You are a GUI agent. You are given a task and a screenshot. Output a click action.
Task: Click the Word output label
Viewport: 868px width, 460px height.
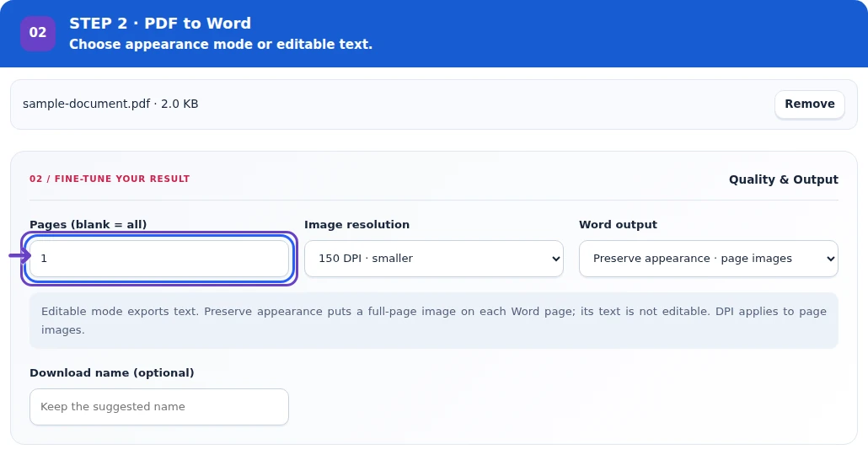618,225
